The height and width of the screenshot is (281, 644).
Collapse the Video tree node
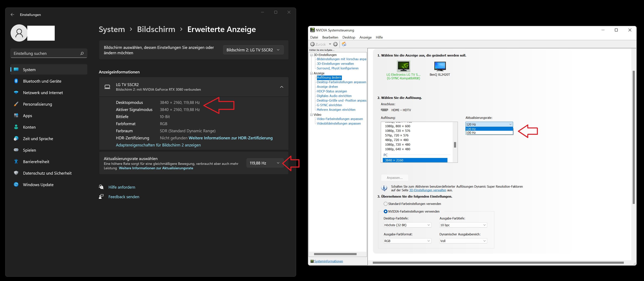(312, 115)
